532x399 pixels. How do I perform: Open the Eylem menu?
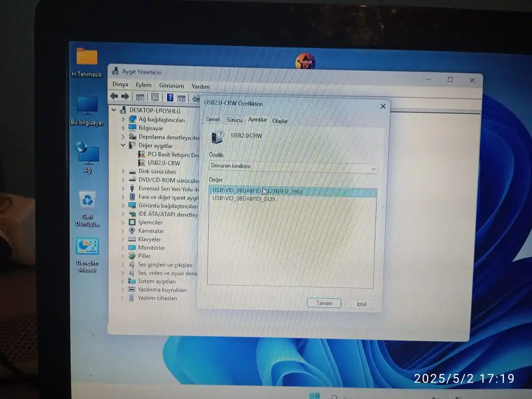coord(144,85)
